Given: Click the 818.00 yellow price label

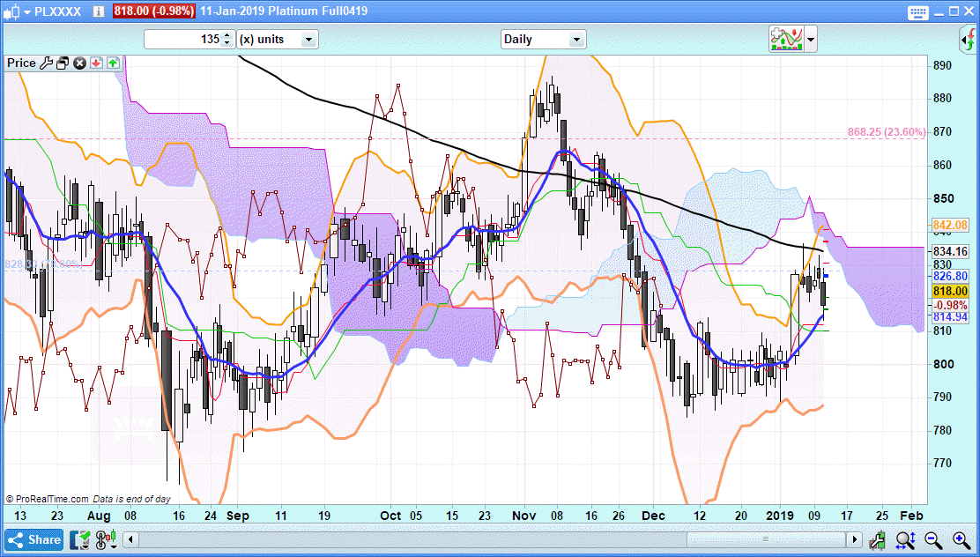Looking at the screenshot, I should pos(950,292).
